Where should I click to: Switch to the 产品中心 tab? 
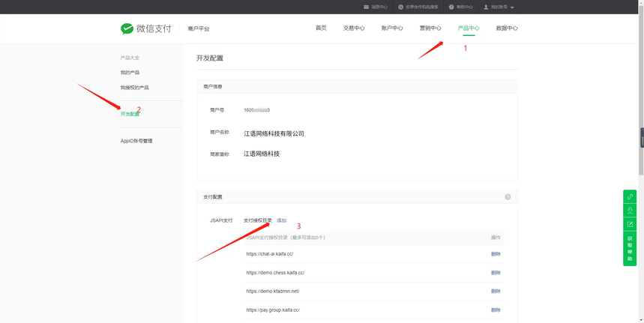tap(469, 28)
